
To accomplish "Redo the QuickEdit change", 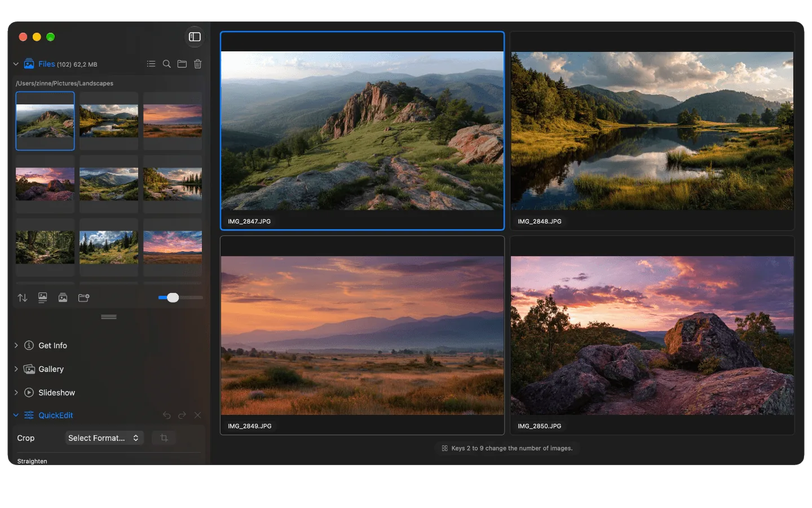I will (x=182, y=415).
